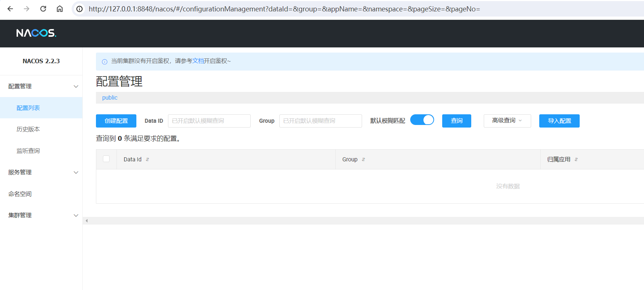
Task: Select the public namespace tab
Action: coord(110,98)
